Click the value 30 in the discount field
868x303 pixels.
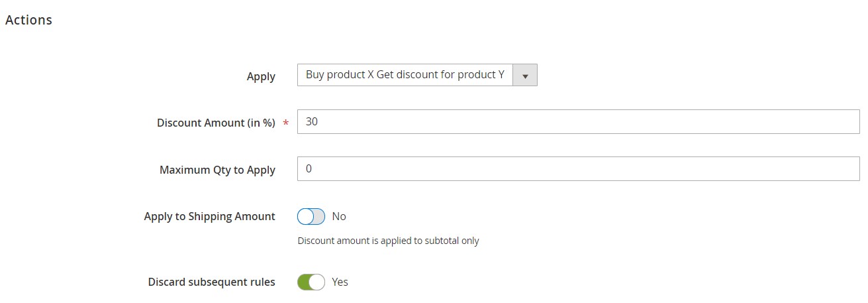point(312,122)
